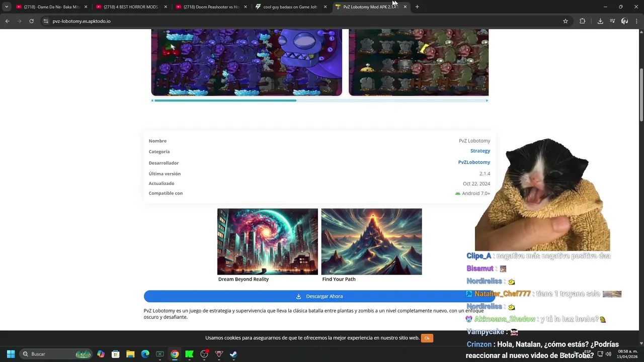Open the Dream Beyond Reality ad image

(268, 242)
